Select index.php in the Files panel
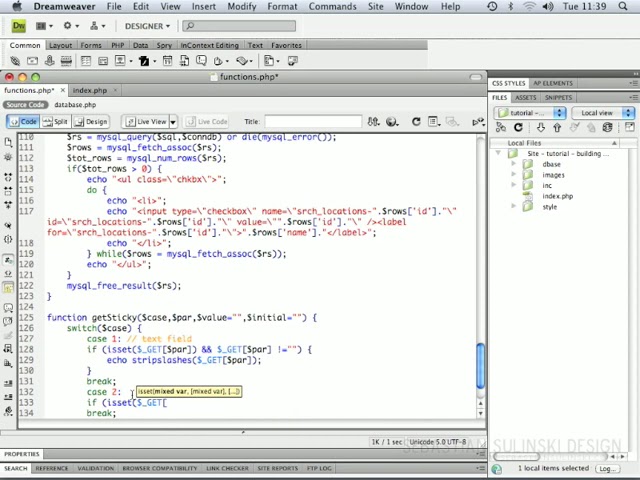 (x=557, y=196)
